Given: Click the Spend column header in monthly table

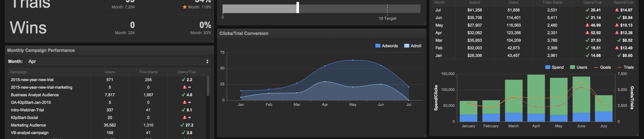Looking at the screenshot, I should [x=474, y=2].
